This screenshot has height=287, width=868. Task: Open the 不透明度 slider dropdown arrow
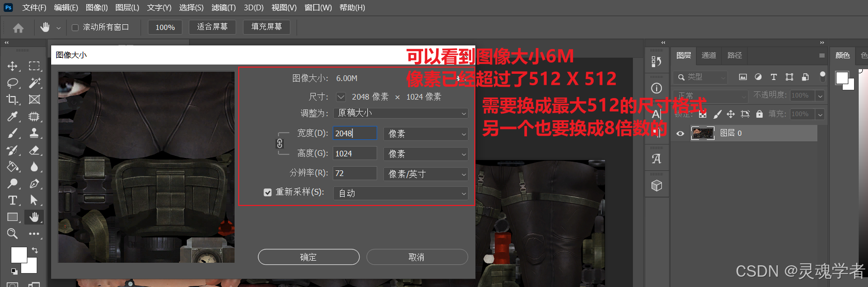(x=820, y=95)
